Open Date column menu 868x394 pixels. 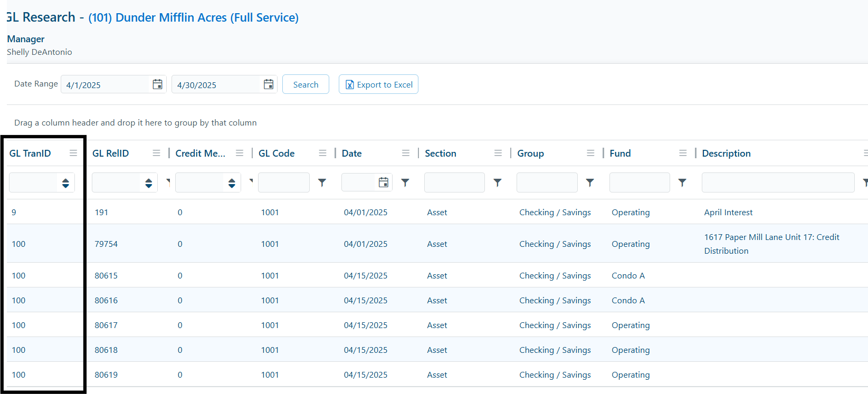click(406, 153)
